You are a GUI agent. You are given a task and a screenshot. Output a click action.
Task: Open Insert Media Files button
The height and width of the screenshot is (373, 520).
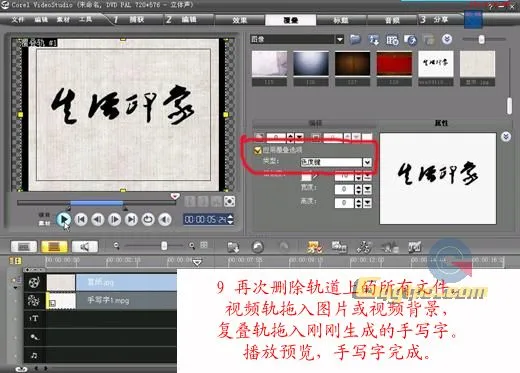[x=233, y=247]
